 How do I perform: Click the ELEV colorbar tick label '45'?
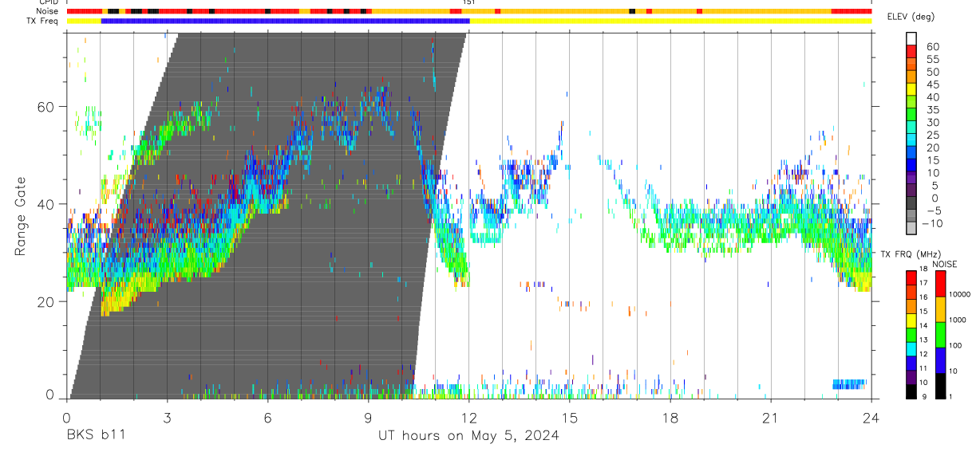click(x=932, y=85)
